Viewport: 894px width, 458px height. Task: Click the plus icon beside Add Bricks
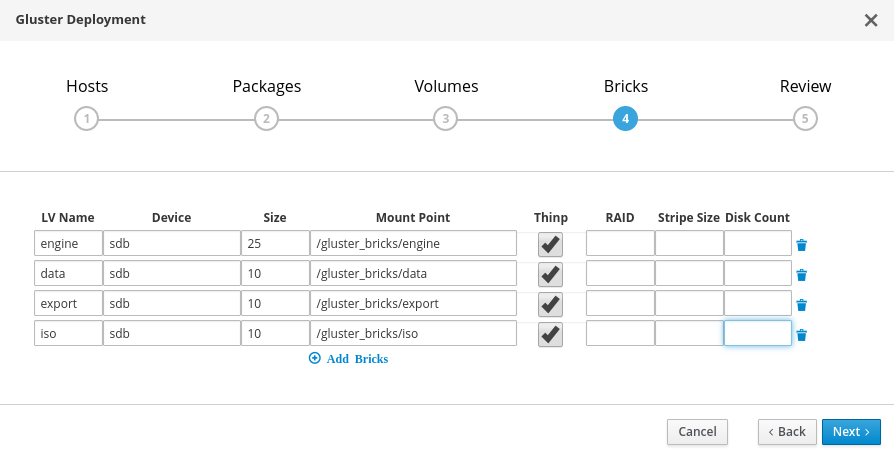pos(315,358)
